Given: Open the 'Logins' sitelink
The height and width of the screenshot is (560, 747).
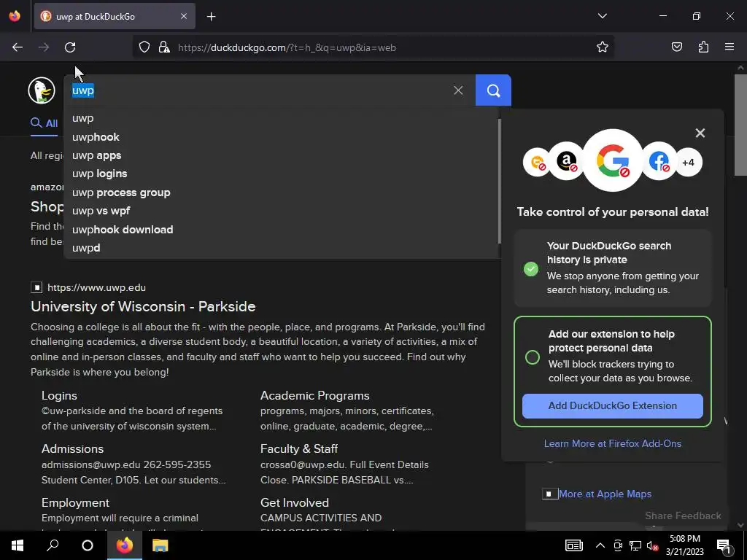Looking at the screenshot, I should point(59,396).
